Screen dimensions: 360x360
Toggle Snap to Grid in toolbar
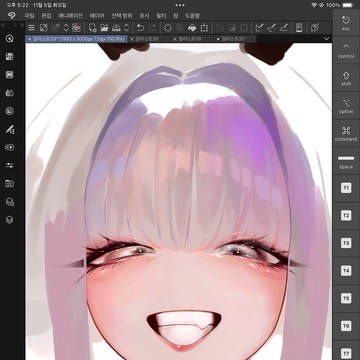point(284,28)
